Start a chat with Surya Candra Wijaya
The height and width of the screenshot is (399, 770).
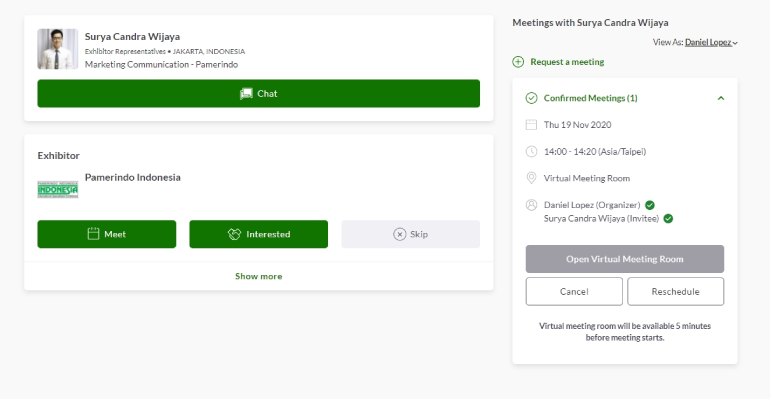click(x=259, y=94)
